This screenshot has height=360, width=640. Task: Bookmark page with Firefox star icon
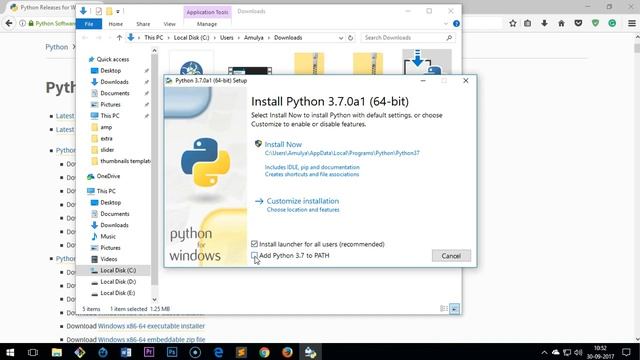(x=513, y=24)
